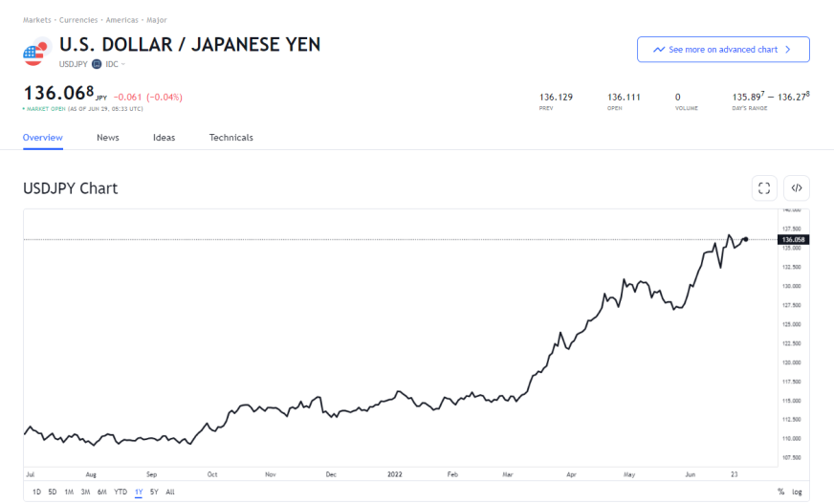Image resolution: width=834 pixels, height=504 pixels.
Task: Click See more on advanced chart
Action: click(723, 50)
